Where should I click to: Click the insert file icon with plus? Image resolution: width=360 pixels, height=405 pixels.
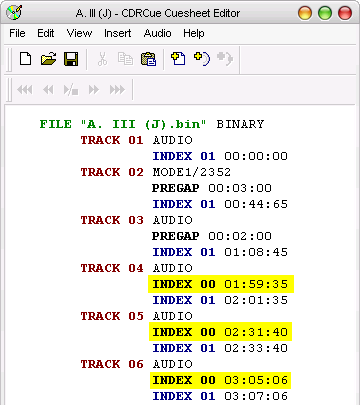[x=178, y=59]
